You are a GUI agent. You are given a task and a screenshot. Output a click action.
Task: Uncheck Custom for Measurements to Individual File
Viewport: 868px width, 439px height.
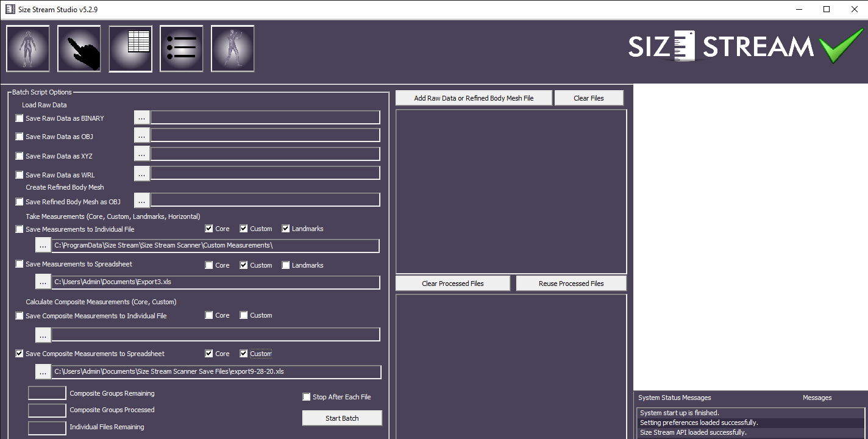pos(244,229)
